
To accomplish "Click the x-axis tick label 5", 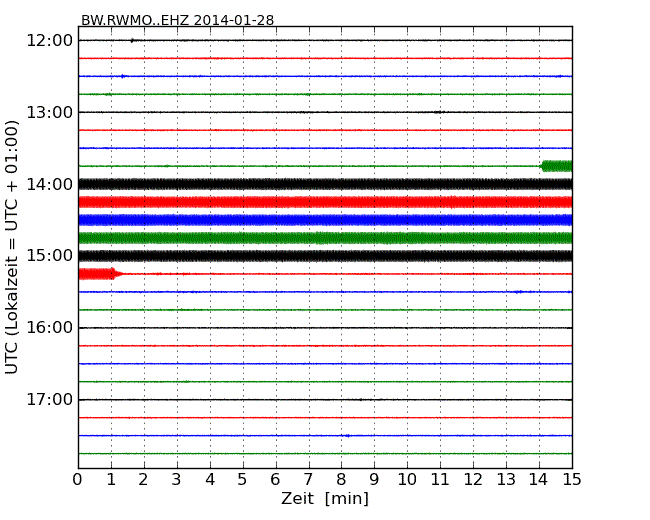I will (x=242, y=480).
